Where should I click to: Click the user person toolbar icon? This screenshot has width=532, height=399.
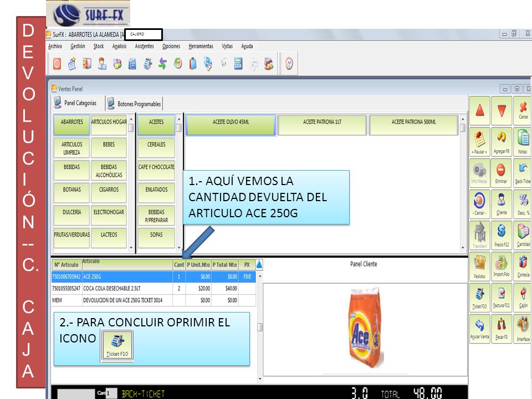102,63
